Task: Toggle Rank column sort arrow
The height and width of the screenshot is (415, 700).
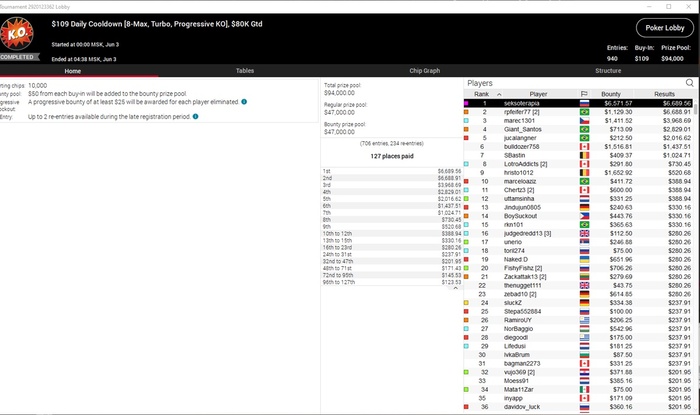Action: [x=499, y=94]
